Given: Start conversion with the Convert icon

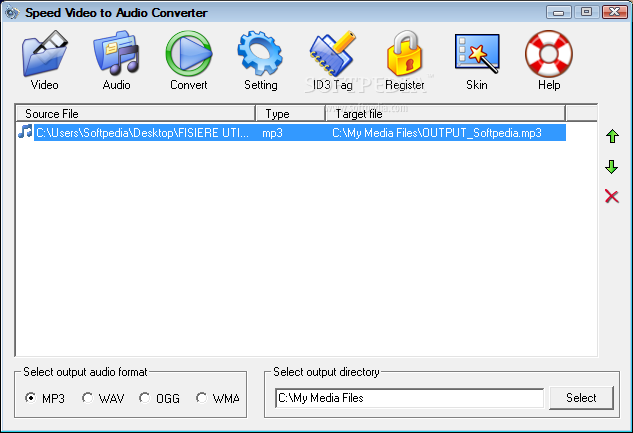Looking at the screenshot, I should coord(189,54).
